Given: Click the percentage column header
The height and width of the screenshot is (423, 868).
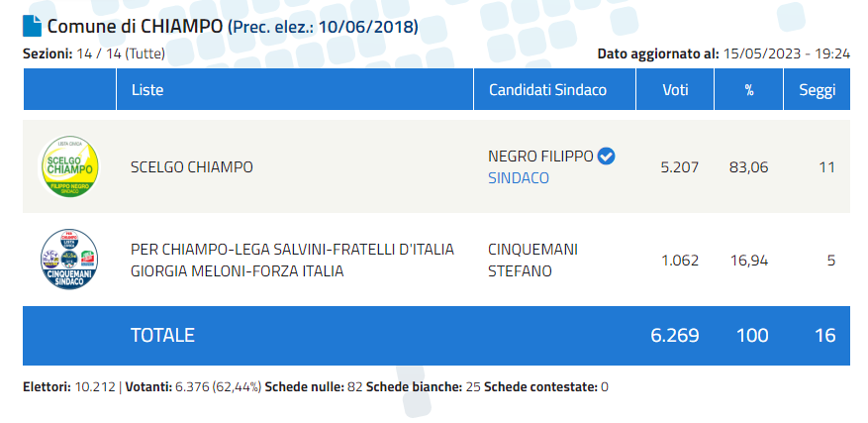Looking at the screenshot, I should click(x=749, y=90).
